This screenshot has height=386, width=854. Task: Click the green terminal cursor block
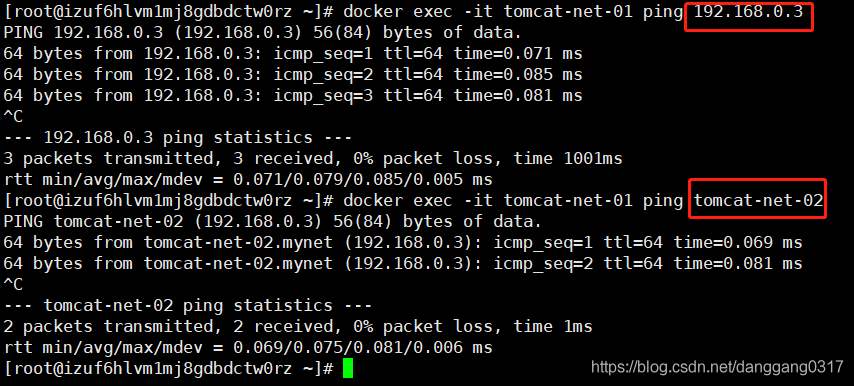tap(348, 369)
